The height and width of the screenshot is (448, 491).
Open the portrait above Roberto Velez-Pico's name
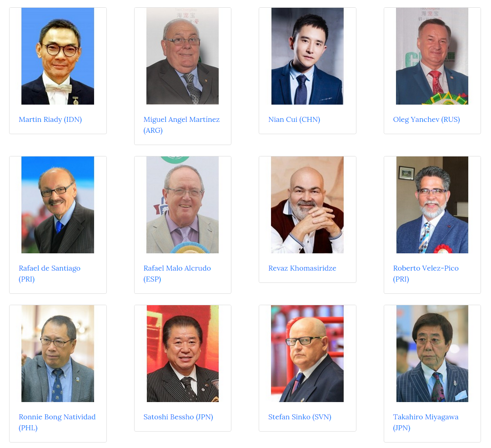[432, 205]
